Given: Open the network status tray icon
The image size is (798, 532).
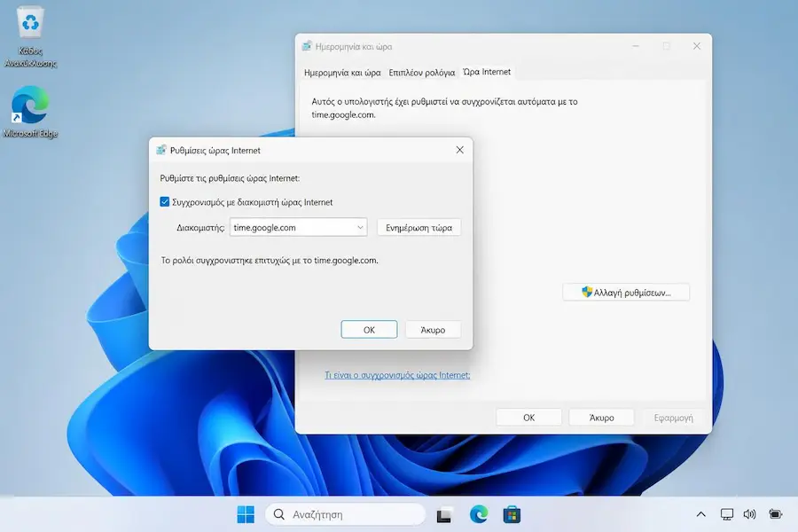Looking at the screenshot, I should pyautogui.click(x=727, y=514).
